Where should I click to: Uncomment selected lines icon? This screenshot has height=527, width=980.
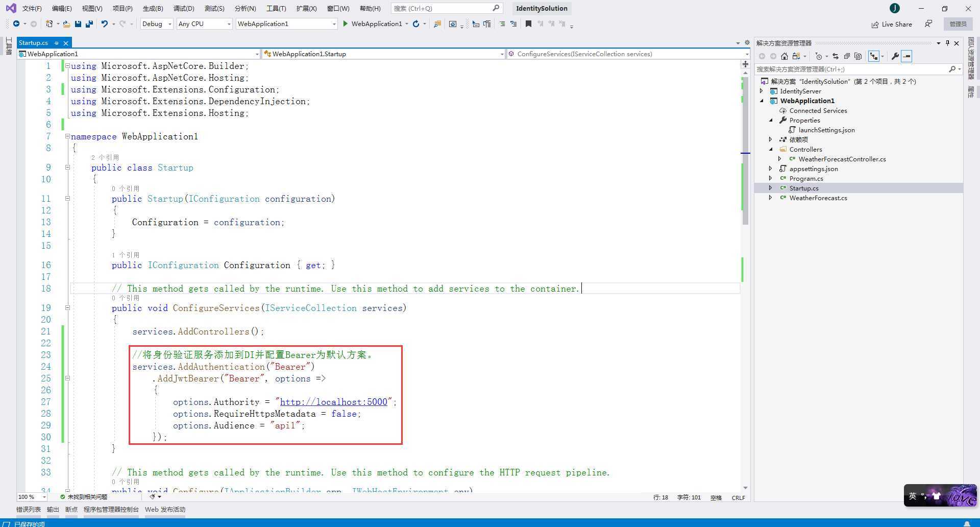coord(513,24)
